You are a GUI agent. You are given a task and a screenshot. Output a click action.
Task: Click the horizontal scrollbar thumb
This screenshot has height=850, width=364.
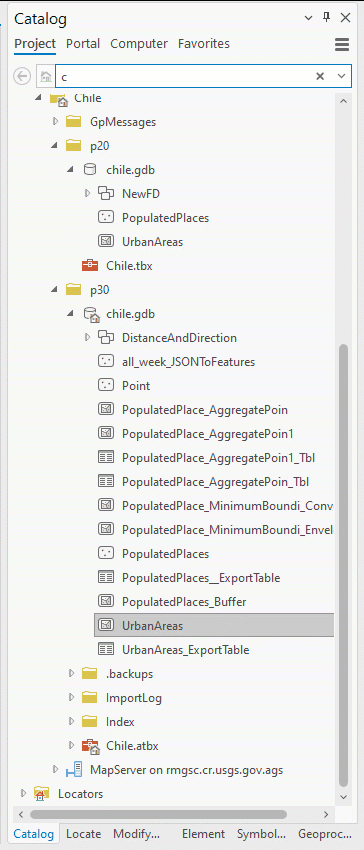158,814
